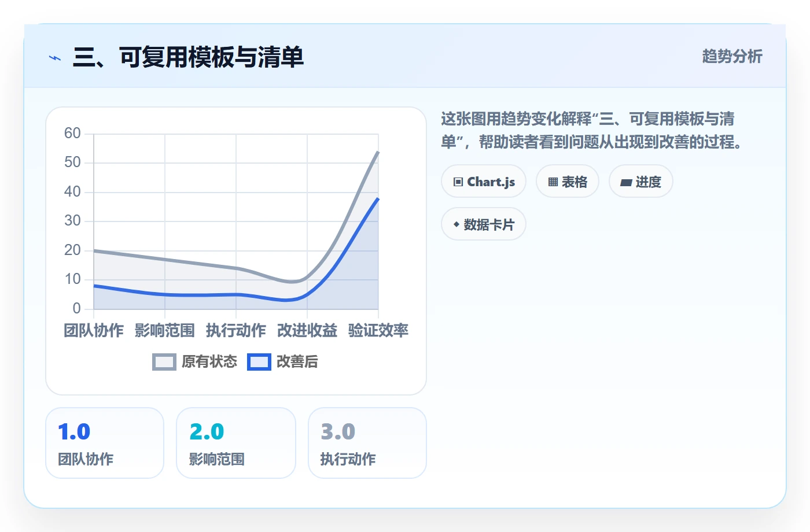Select the 3.0 执行动作 card
Viewport: 810px width, 532px height.
click(367, 443)
